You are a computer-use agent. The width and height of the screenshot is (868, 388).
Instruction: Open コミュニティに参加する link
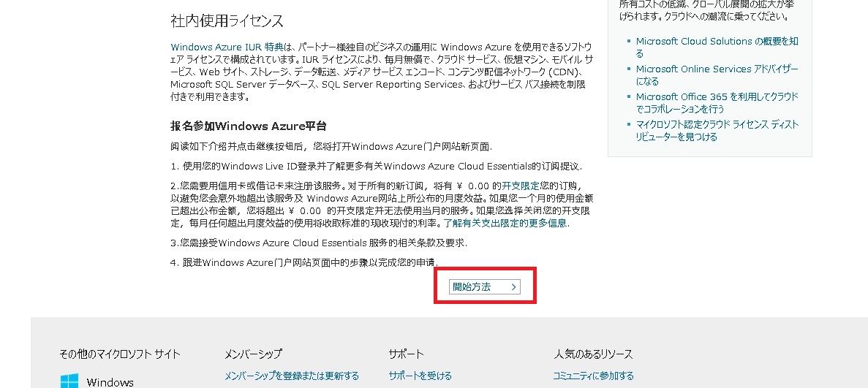click(594, 376)
